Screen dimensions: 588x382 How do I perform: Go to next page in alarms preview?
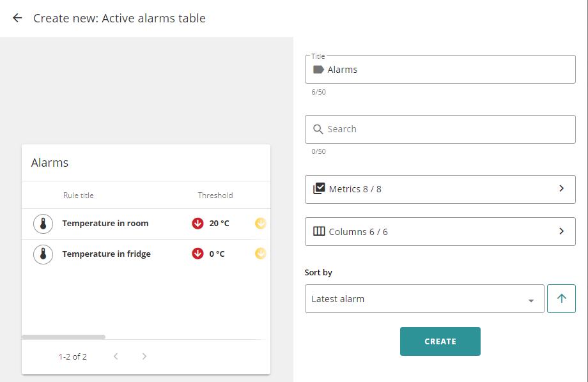[144, 356]
